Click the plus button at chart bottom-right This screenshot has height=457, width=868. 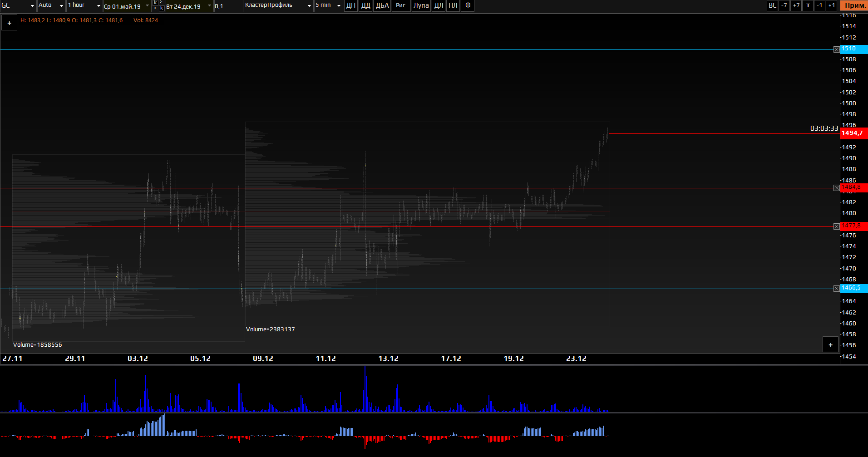click(x=830, y=344)
